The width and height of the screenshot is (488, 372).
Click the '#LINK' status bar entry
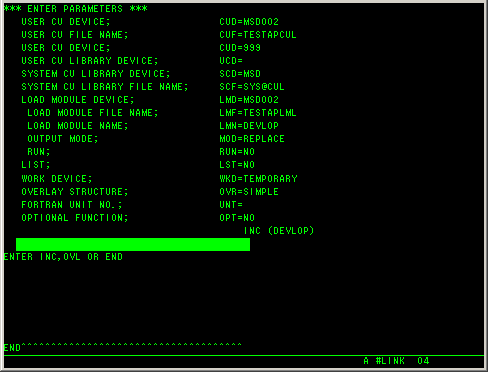pyautogui.click(x=390, y=361)
